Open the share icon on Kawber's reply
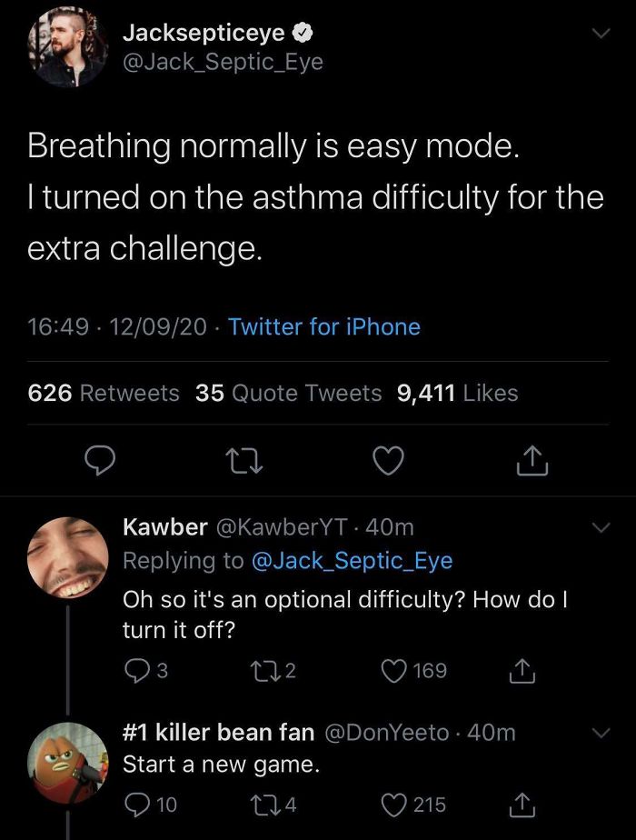This screenshot has height=840, width=636. click(522, 671)
